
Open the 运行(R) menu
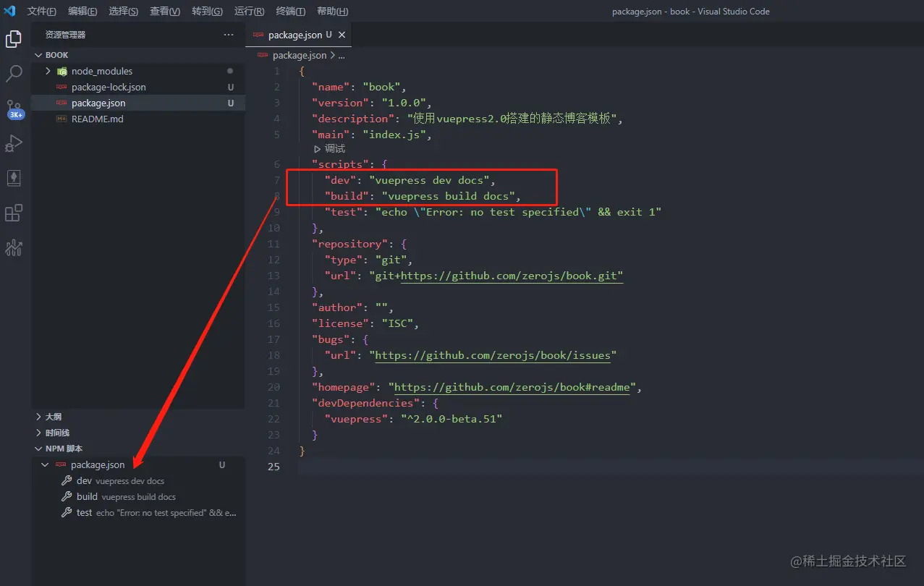249,12
